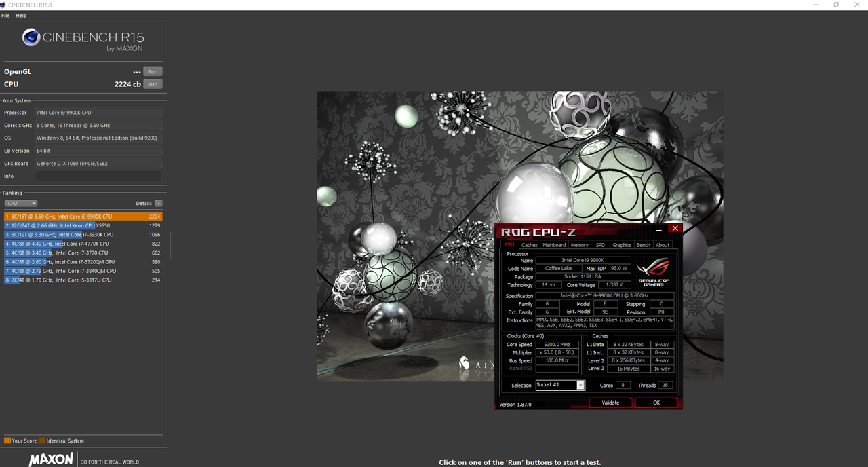This screenshot has width=868, height=467.
Task: Switch to Caches tab in CPU-Z
Action: click(x=530, y=245)
